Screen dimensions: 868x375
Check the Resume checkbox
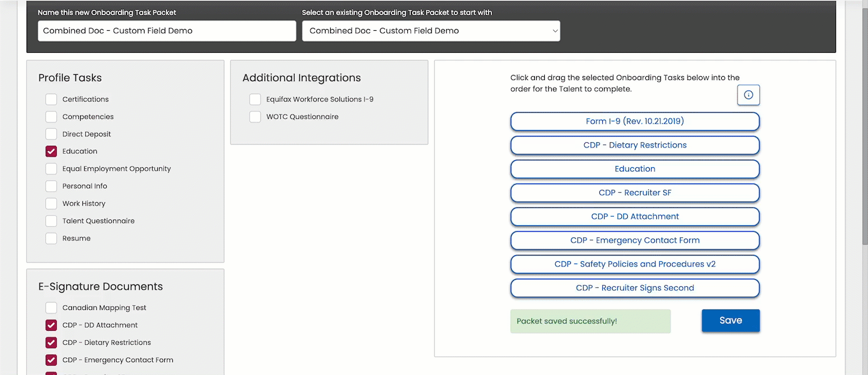(52, 239)
